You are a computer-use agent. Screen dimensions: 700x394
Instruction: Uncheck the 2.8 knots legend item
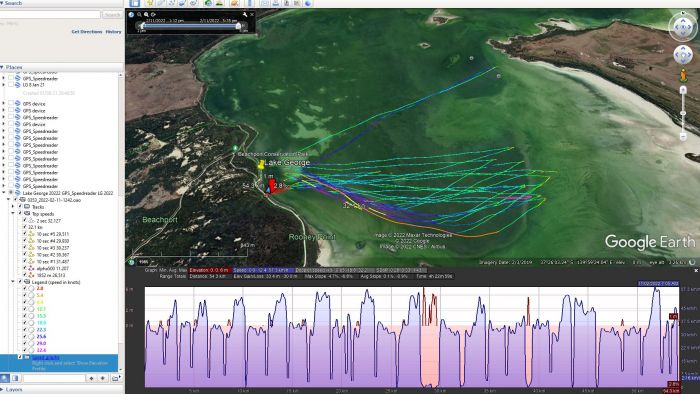[x=25, y=289]
